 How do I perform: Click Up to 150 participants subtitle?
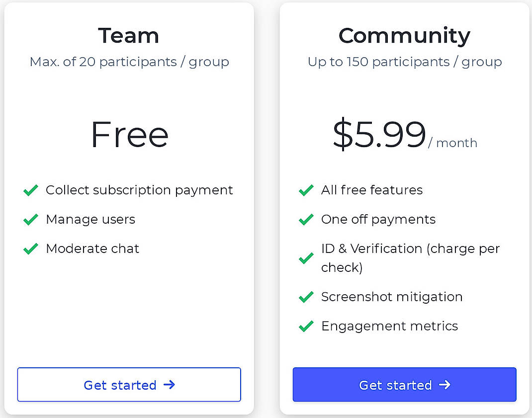tap(404, 62)
